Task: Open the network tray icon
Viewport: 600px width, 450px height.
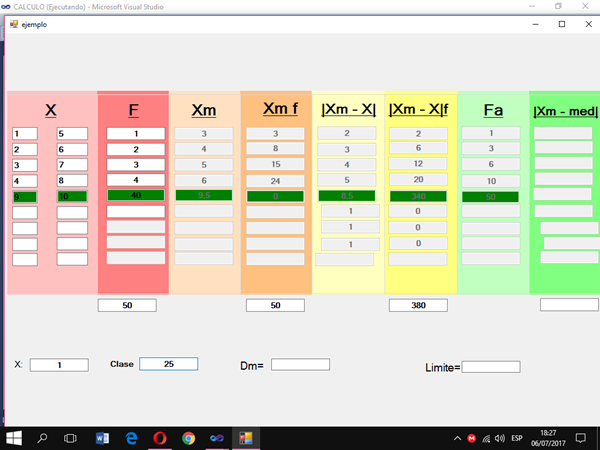Action: click(x=486, y=438)
